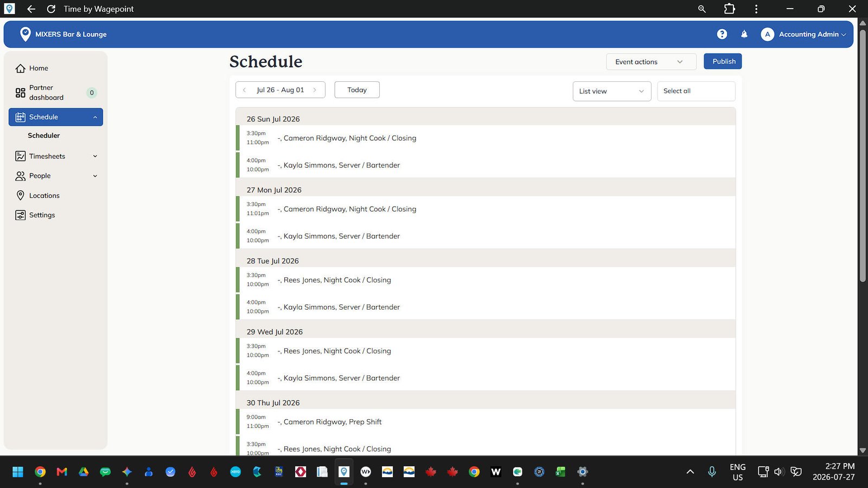
Task: Open Cameron Ridgway's Prep Shift on Thursday
Action: pos(486,422)
